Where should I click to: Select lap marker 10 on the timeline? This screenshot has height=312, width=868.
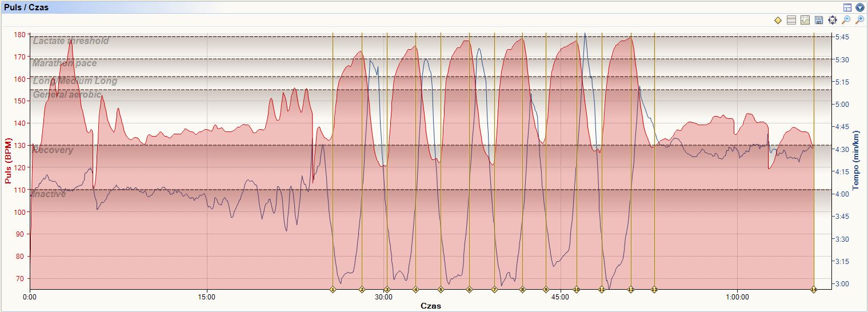577,290
